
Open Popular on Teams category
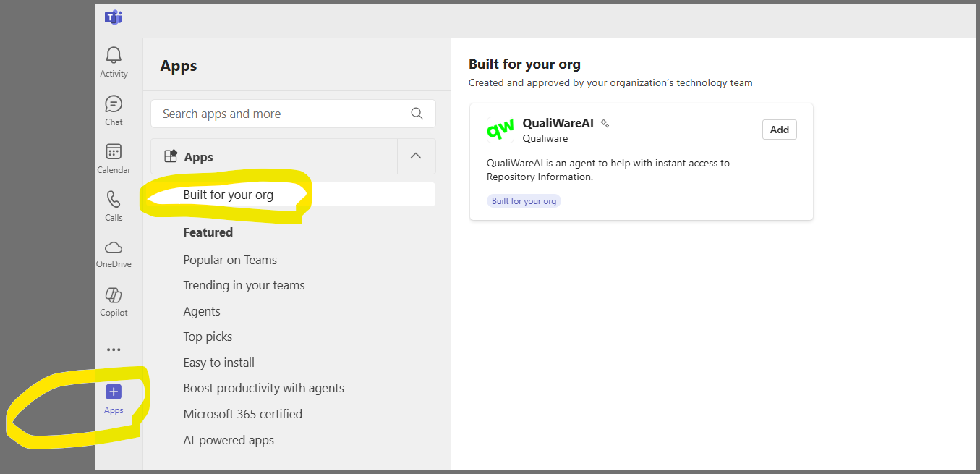coord(230,260)
